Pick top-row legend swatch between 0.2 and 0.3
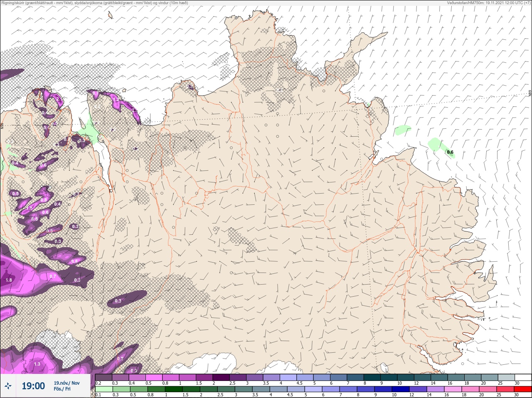The image size is (532, 398). (104, 377)
